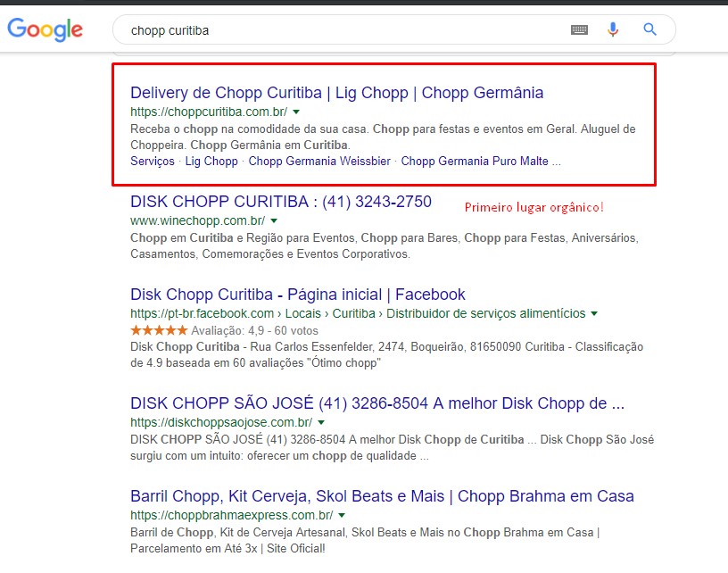
Task: Open the "Delivery de Chopp Curitiba" result
Action: (335, 93)
